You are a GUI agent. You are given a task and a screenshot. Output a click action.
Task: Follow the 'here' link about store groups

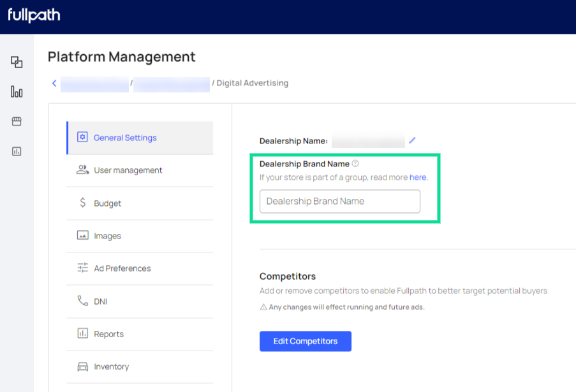pyautogui.click(x=418, y=177)
